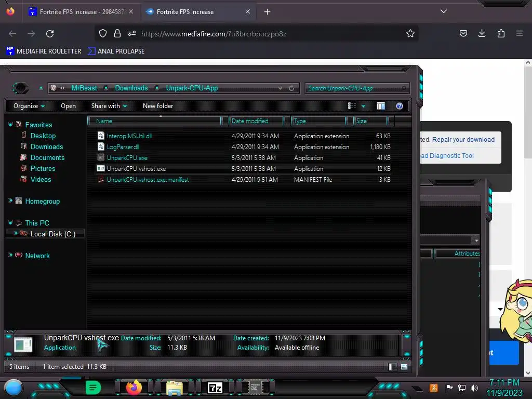This screenshot has width=532, height=399.
Task: Expand the Homegroup tree arrow
Action: 10,201
